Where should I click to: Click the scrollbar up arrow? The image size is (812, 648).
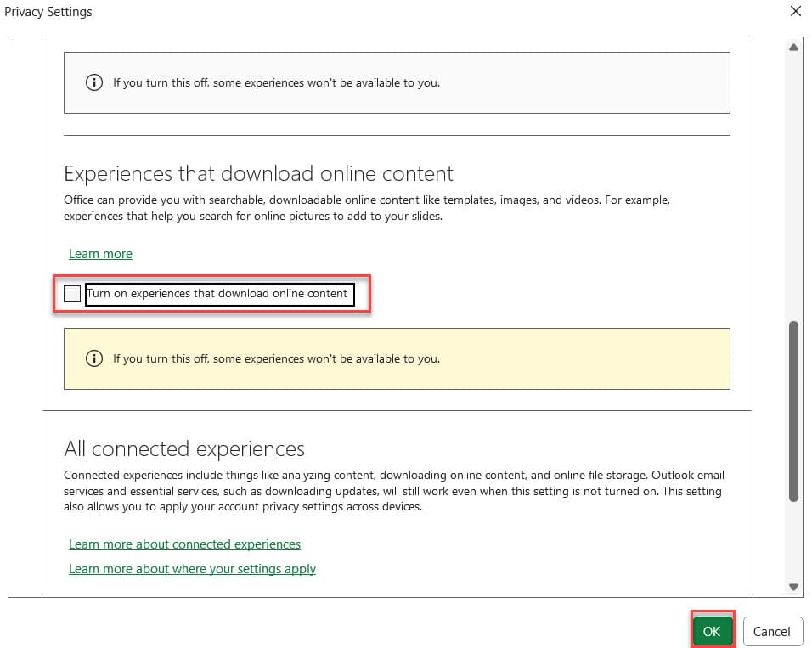point(793,48)
